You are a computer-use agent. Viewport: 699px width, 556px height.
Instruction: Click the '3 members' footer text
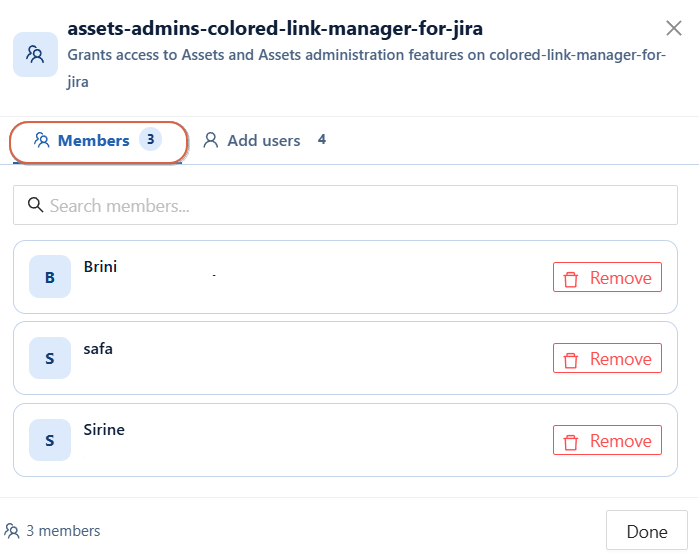[x=63, y=531]
